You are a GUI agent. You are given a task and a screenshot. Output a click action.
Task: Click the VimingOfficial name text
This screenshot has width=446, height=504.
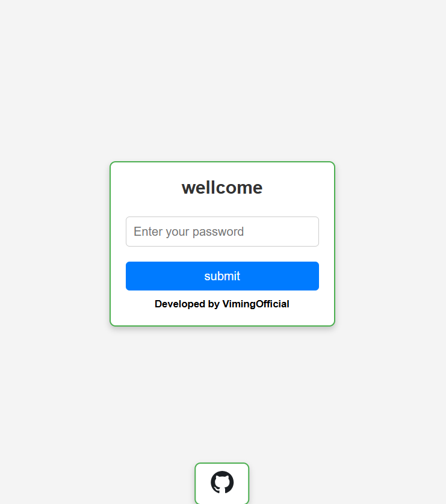256,304
